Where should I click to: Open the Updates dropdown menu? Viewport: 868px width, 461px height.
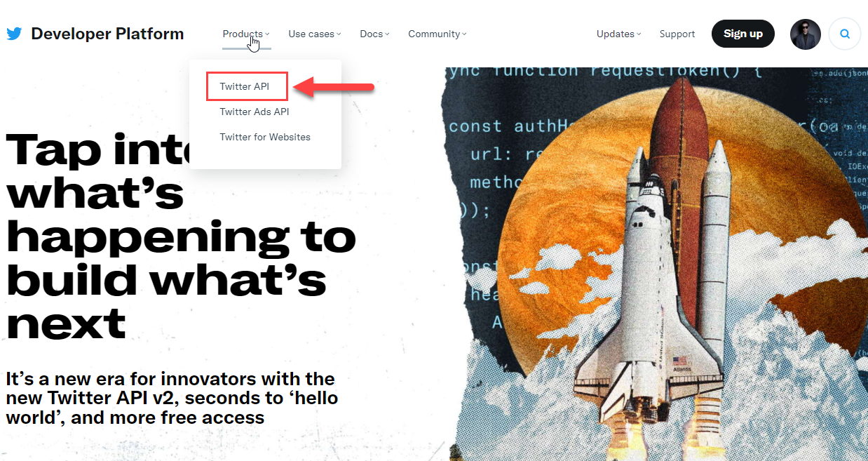(619, 34)
